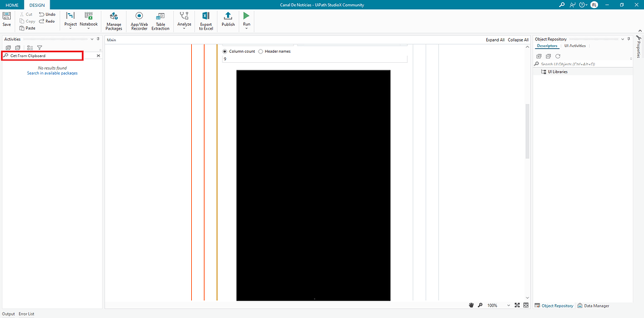Click Expand All in the designer
Image resolution: width=644 pixels, height=318 pixels.
[495, 40]
